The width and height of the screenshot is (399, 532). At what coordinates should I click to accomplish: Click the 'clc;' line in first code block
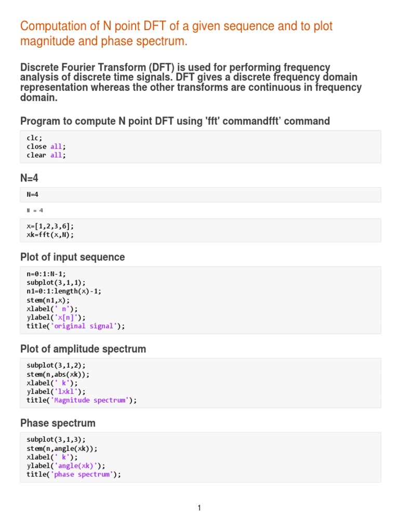[x=34, y=138]
